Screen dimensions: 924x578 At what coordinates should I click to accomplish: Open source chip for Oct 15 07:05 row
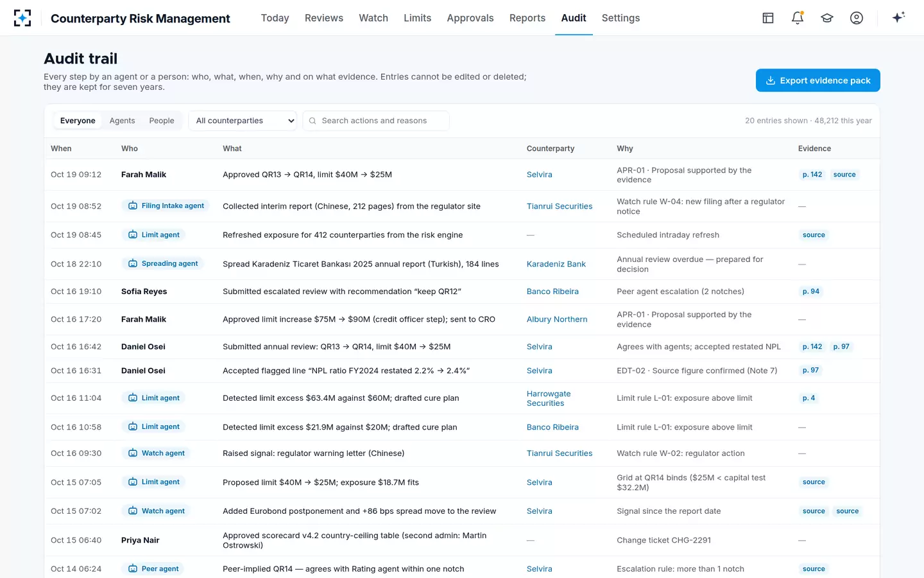tap(814, 482)
